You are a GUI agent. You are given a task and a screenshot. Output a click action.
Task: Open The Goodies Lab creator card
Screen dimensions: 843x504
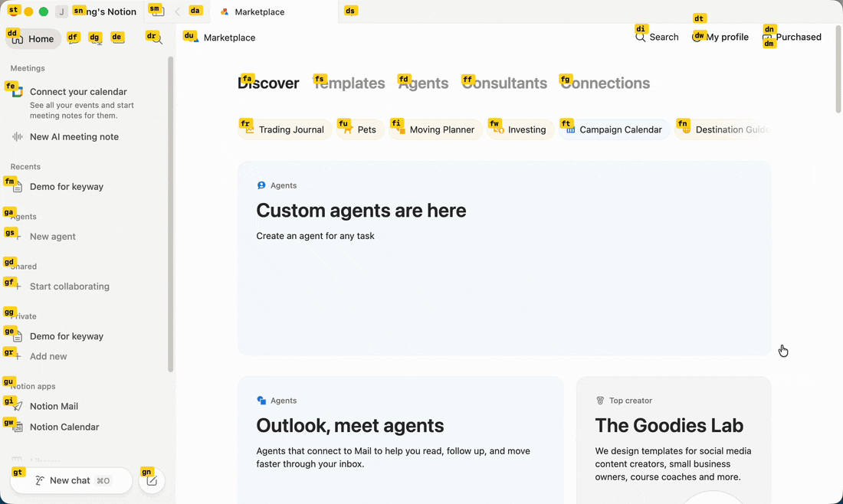[674, 440]
